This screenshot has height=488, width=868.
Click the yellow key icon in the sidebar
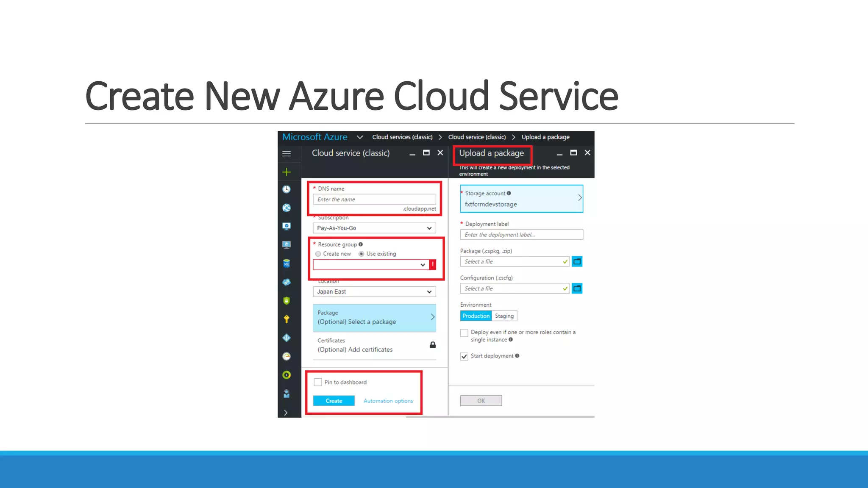pyautogui.click(x=287, y=319)
